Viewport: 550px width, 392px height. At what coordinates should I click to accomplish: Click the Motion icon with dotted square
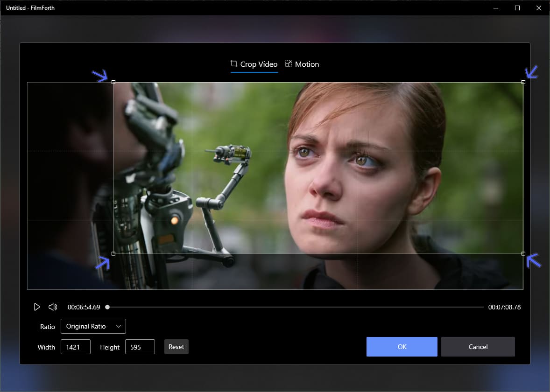(x=289, y=63)
